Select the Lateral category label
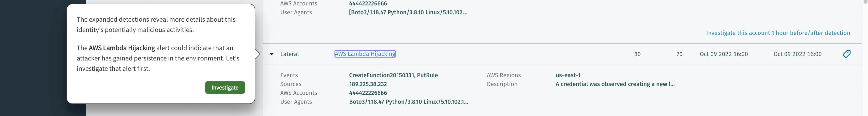The height and width of the screenshot is (116, 868). [289, 54]
